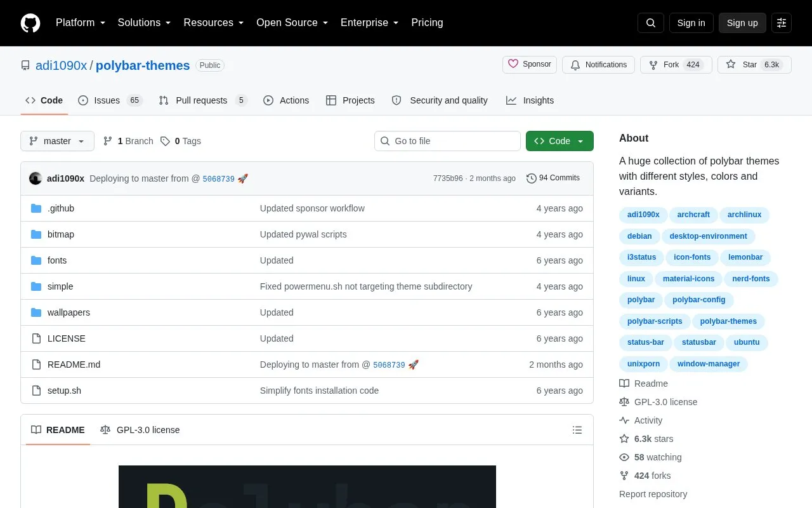Viewport: 812px width, 508px height.
Task: Switch to the Insights tab
Action: [x=530, y=100]
